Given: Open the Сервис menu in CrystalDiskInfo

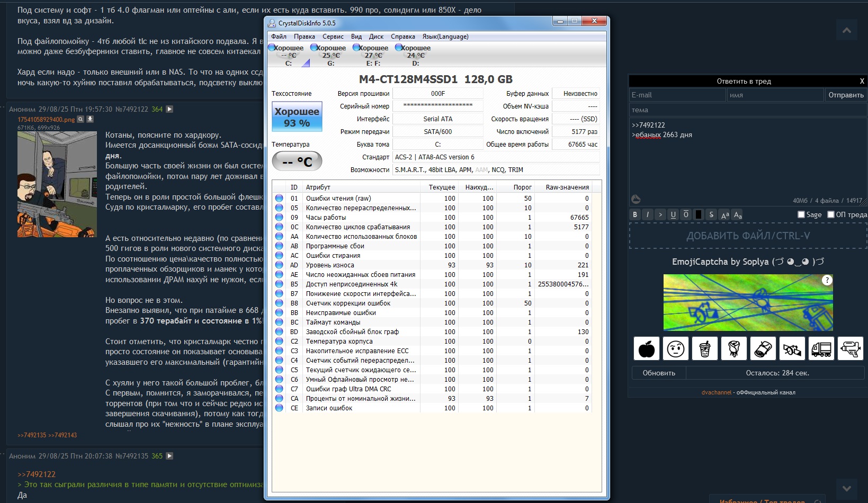Looking at the screenshot, I should click(x=333, y=37).
